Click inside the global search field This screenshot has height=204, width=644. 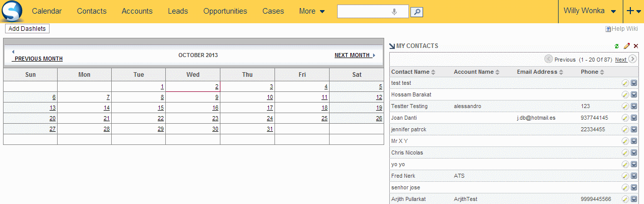[364, 12]
